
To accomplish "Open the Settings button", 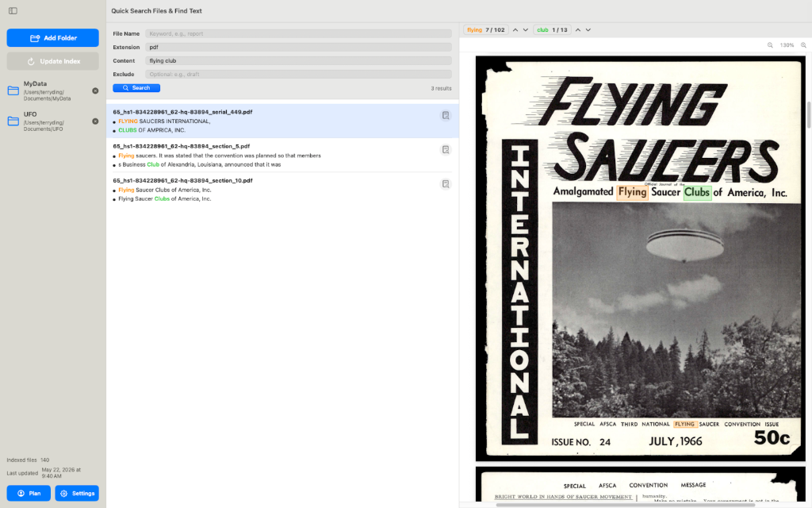I will point(77,494).
